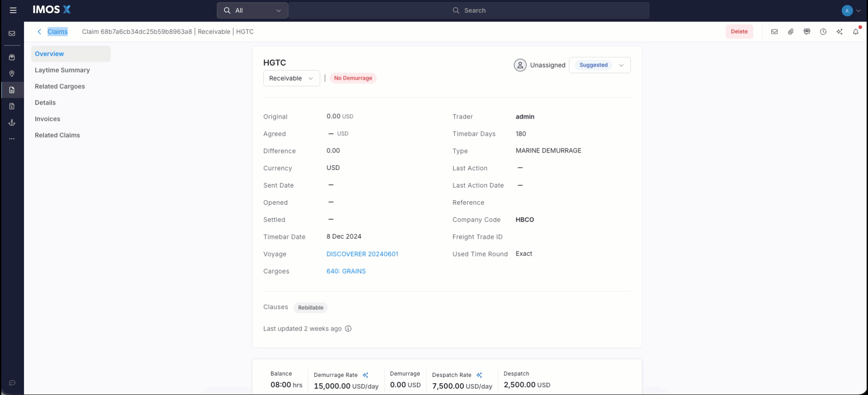Open the chatbot assistant icon in header
The image size is (868, 395).
click(x=807, y=32)
